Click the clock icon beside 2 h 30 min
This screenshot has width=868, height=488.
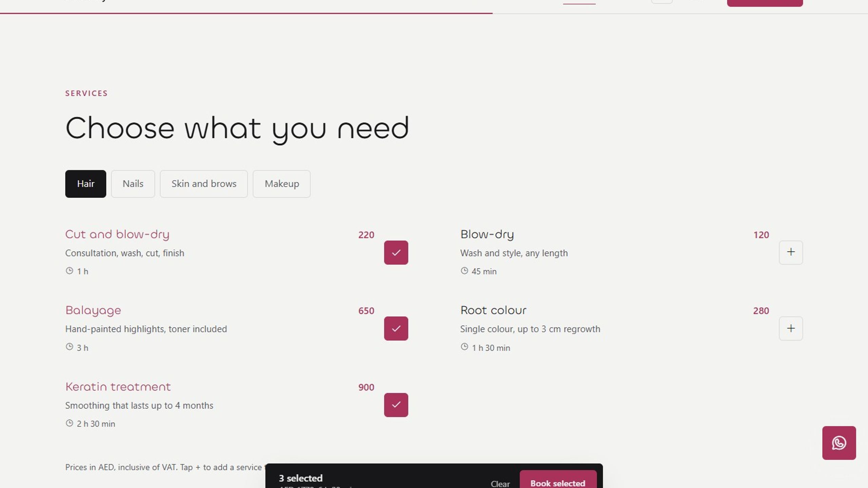click(69, 423)
